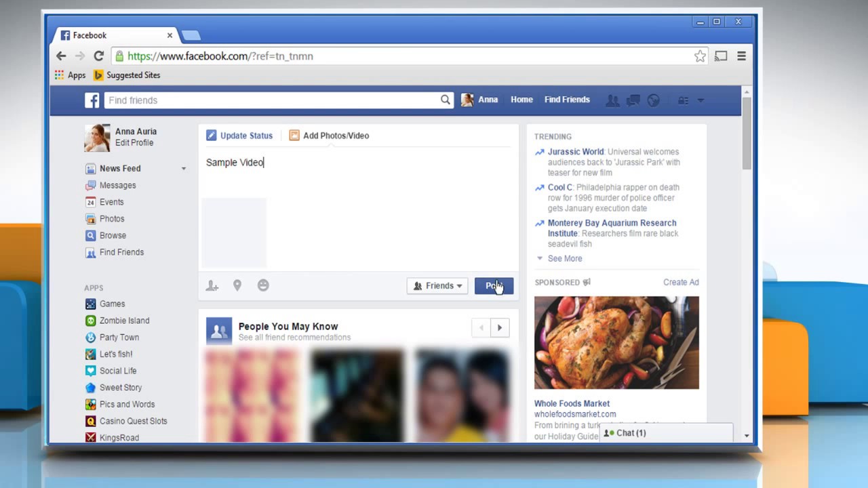Image resolution: width=868 pixels, height=488 pixels.
Task: Click browser forward arrow
Action: (79, 56)
